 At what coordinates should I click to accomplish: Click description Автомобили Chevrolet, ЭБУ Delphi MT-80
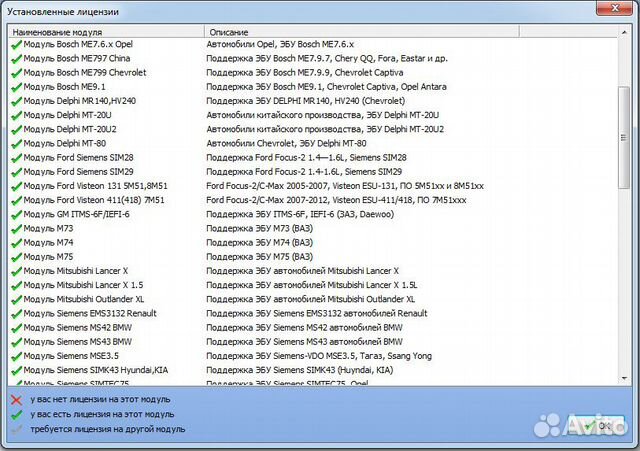tap(286, 143)
